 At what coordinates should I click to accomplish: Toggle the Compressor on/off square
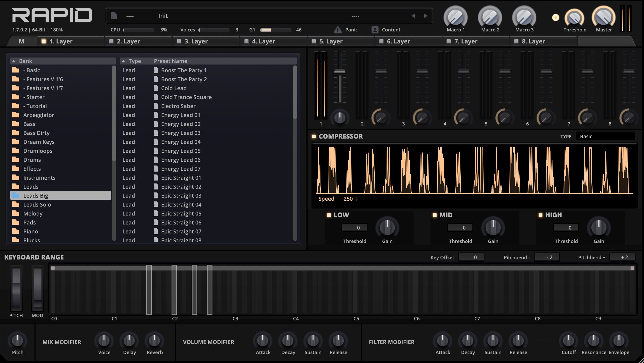314,136
